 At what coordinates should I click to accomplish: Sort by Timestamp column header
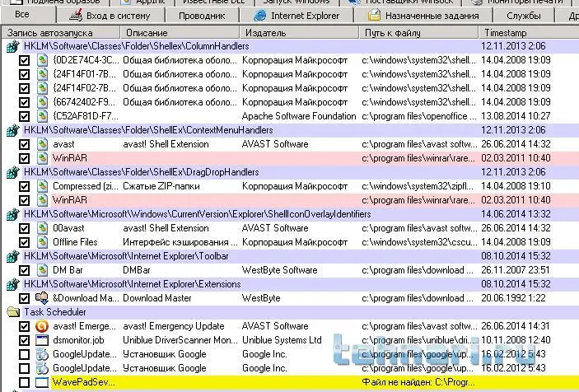[529, 32]
